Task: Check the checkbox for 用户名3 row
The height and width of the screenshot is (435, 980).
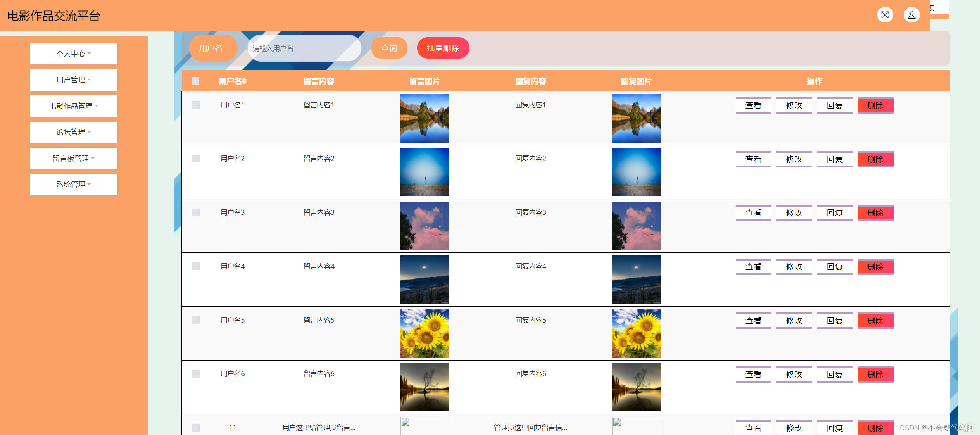Action: click(195, 212)
